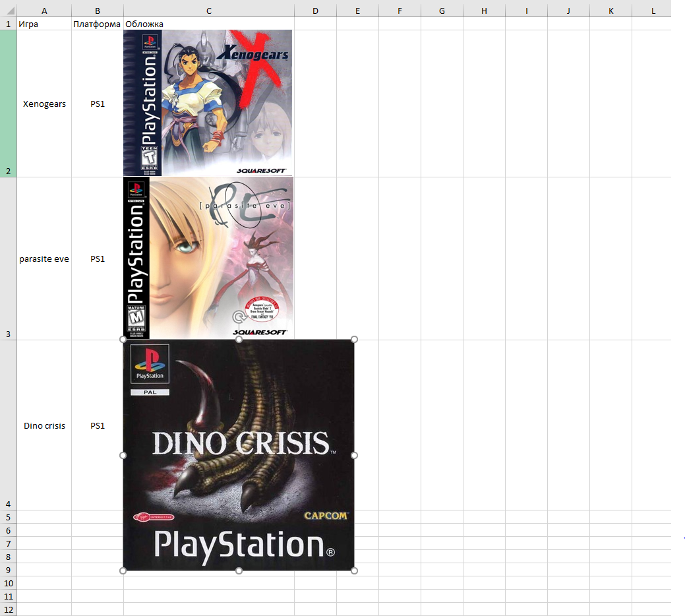Select row 7 header
Screen dimensions: 685x616
(9, 543)
